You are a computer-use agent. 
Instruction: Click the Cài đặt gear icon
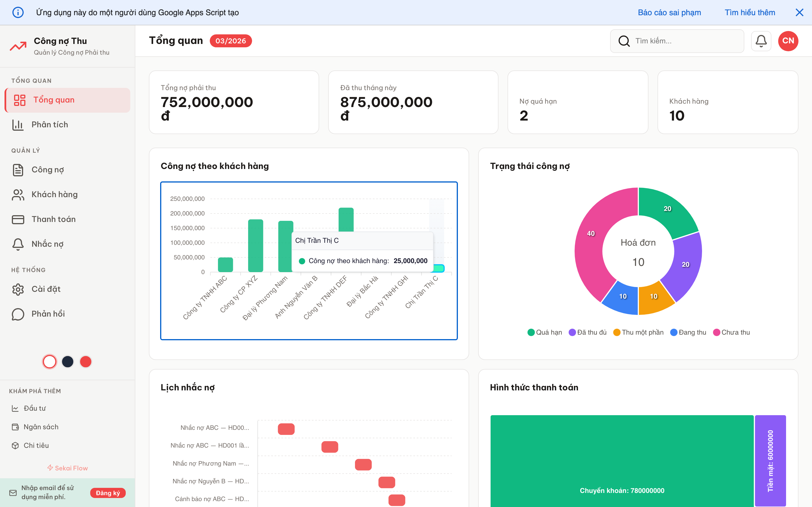[x=18, y=289]
